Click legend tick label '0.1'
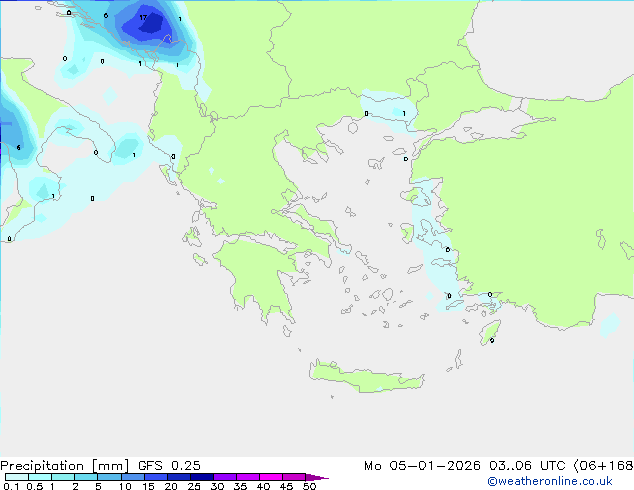Image resolution: width=634 pixels, height=490 pixels. (x=11, y=486)
